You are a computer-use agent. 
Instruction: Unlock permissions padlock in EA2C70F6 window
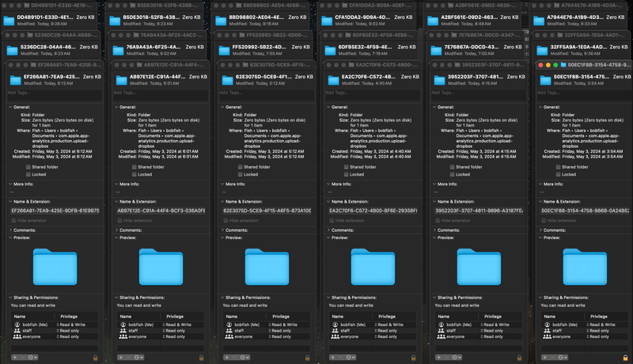(x=413, y=358)
